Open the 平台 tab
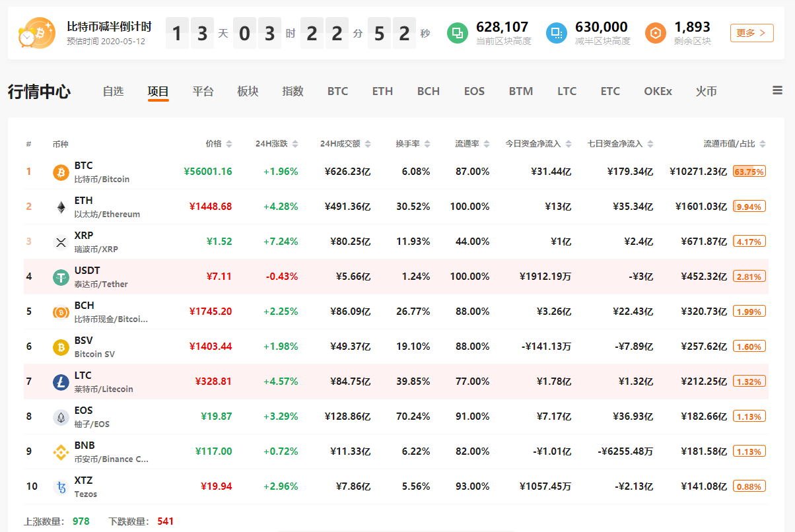This screenshot has height=532, width=795. click(203, 91)
